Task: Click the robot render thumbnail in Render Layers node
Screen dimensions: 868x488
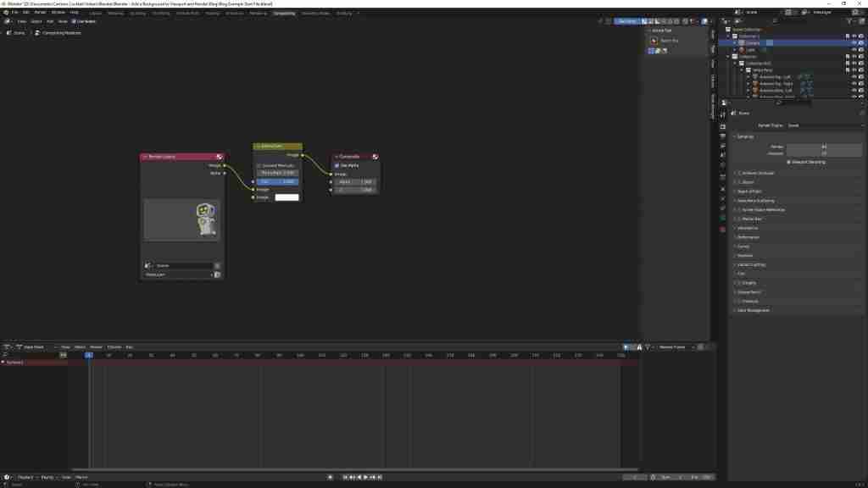Action: (181, 219)
